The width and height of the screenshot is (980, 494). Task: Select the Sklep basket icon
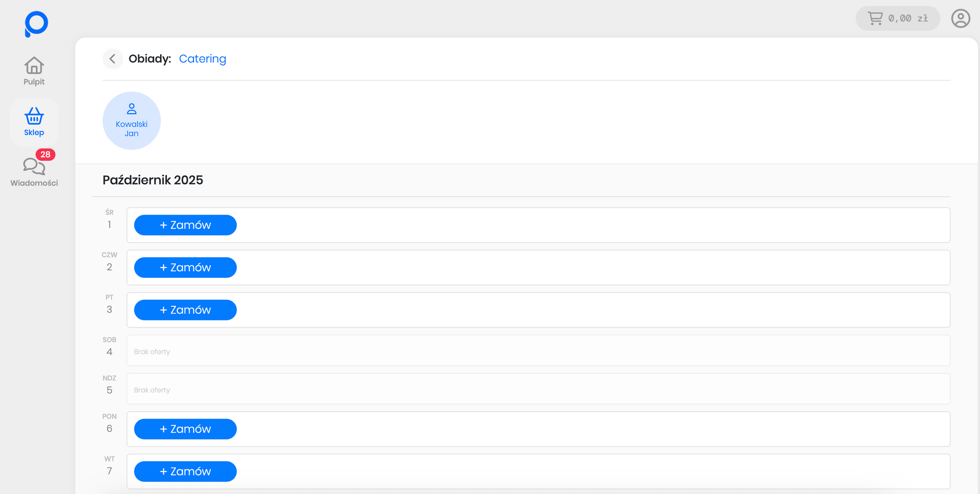pos(34,117)
